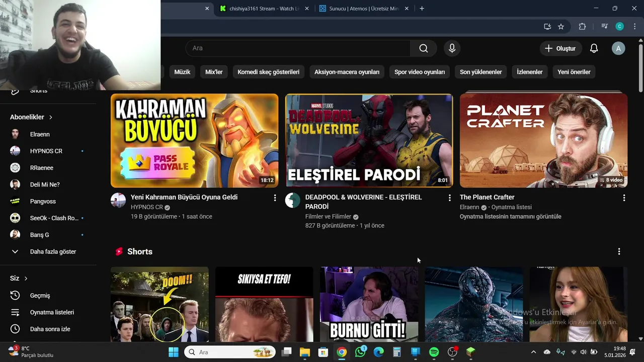Open the Calculator app from the taskbar

pos(397,352)
